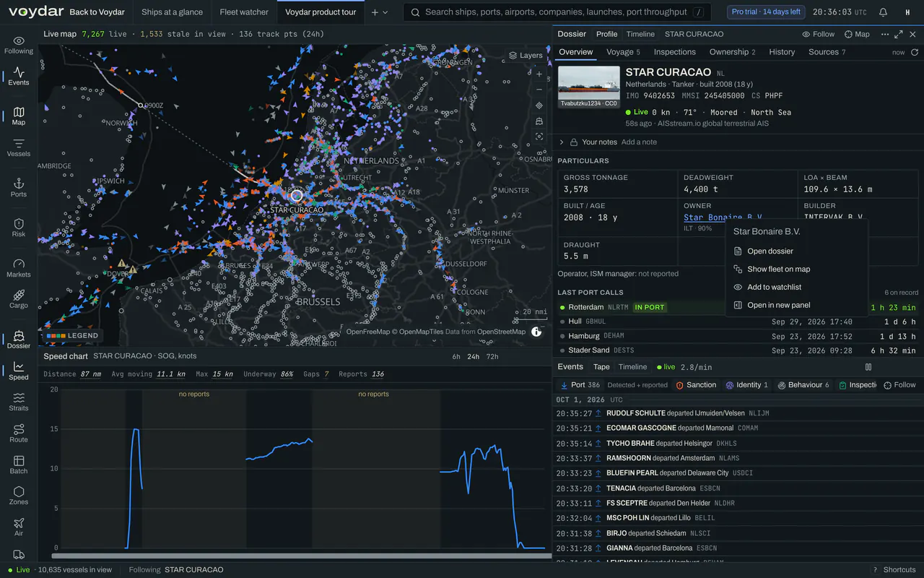Toggle Follow in the events filter bar
The width and height of the screenshot is (924, 578).
click(899, 385)
